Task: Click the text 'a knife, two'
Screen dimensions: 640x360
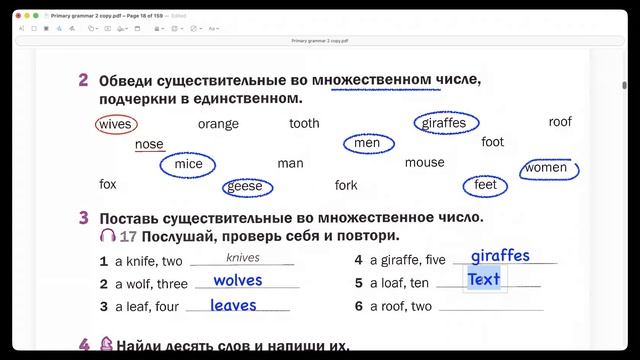Action: (x=149, y=261)
